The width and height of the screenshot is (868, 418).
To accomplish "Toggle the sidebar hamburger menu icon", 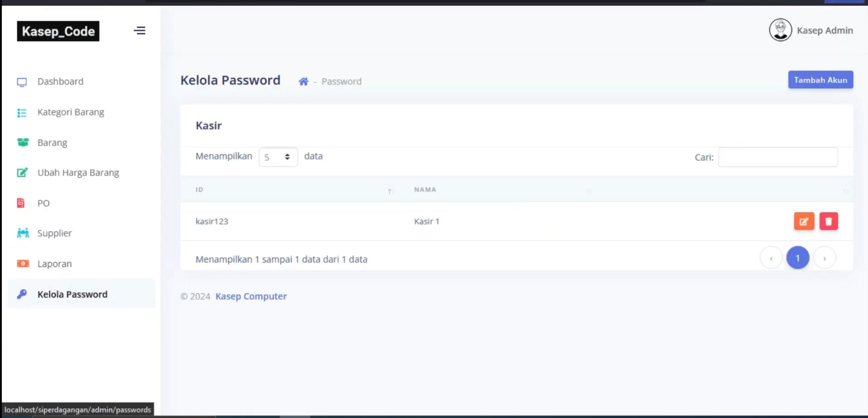I will pyautogui.click(x=139, y=31).
